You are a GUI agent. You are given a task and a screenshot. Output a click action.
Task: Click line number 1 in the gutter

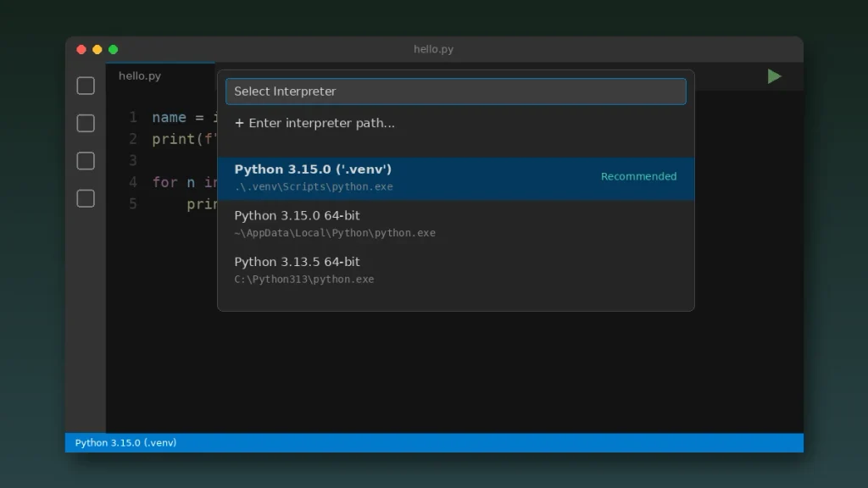[133, 117]
